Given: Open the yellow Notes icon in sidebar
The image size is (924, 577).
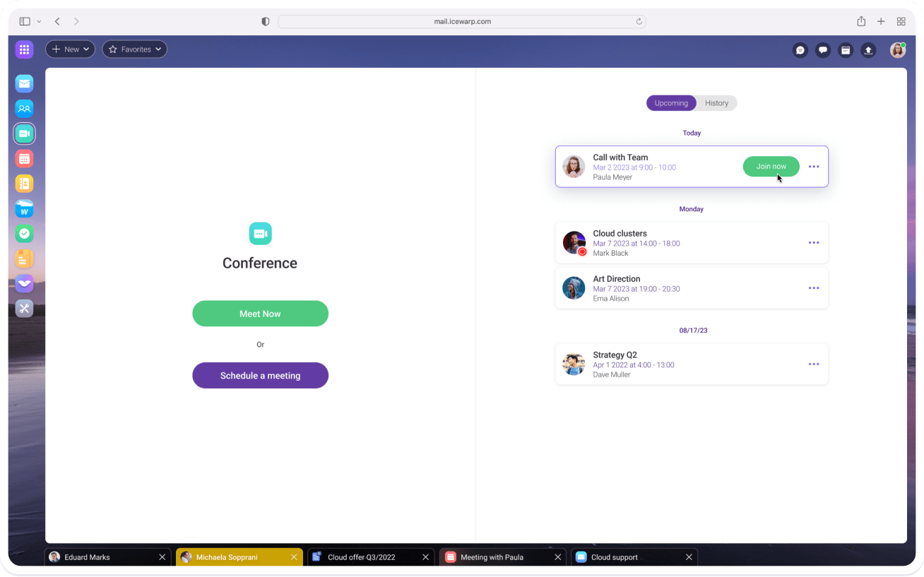Looking at the screenshot, I should pyautogui.click(x=25, y=258).
